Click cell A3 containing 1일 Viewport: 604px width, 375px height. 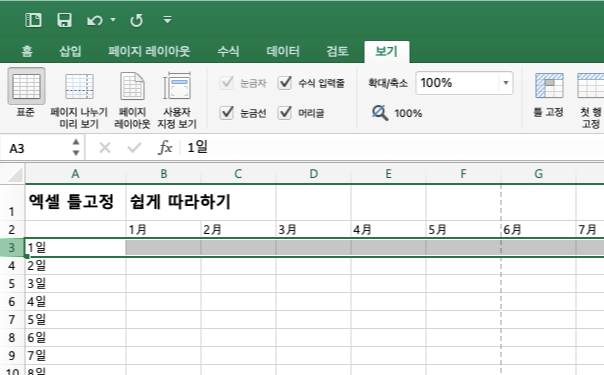pos(76,248)
